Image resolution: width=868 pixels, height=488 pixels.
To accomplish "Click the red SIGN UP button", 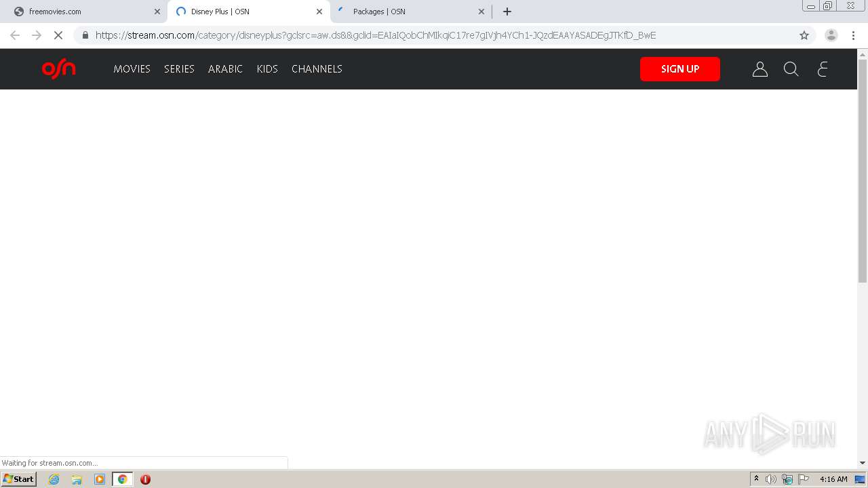I will 680,68.
